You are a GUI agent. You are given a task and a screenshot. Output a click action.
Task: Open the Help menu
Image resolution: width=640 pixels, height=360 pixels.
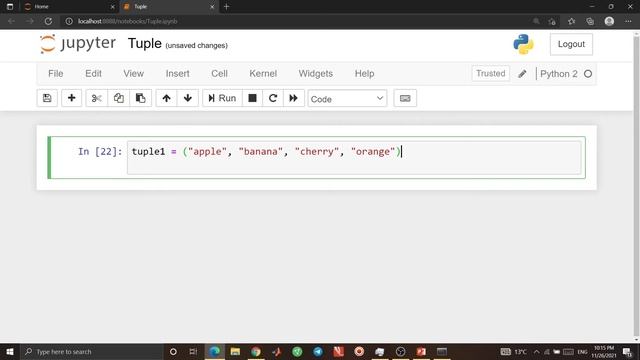[364, 74]
